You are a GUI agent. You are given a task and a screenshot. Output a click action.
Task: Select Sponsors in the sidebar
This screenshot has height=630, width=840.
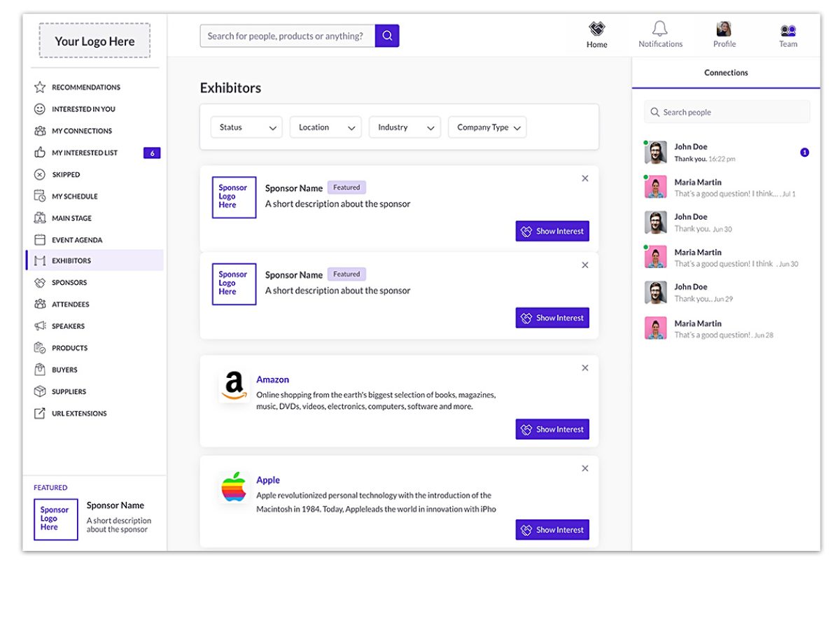tap(69, 283)
